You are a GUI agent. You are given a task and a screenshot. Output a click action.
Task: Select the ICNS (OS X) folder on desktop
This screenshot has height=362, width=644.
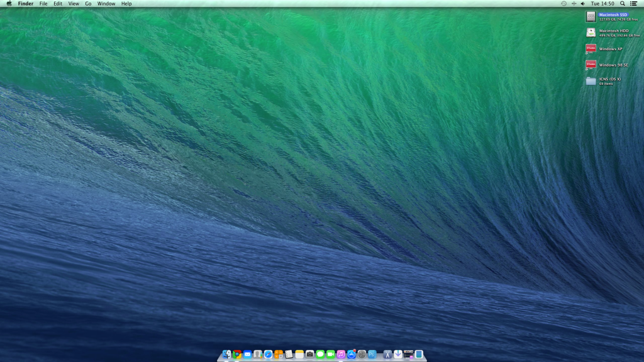(603, 81)
